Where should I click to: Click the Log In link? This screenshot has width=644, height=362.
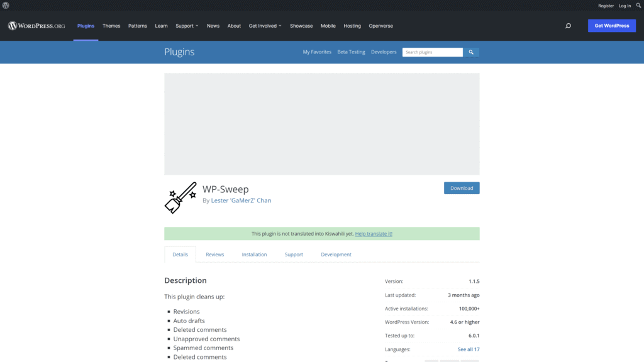[x=625, y=6]
